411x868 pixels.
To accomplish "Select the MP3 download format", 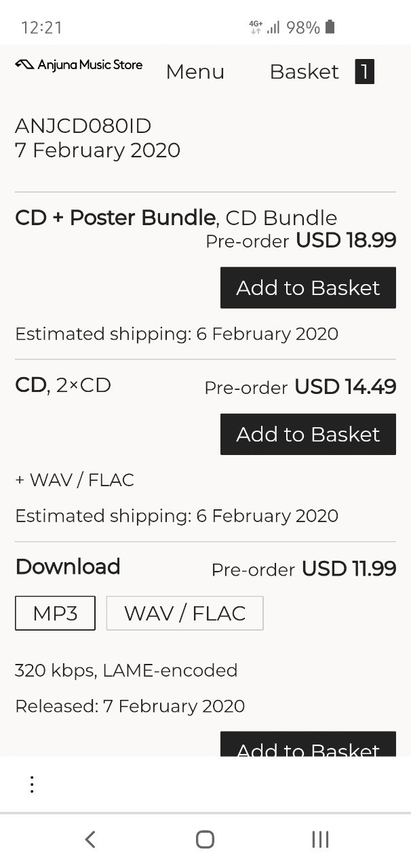I will coord(56,613).
